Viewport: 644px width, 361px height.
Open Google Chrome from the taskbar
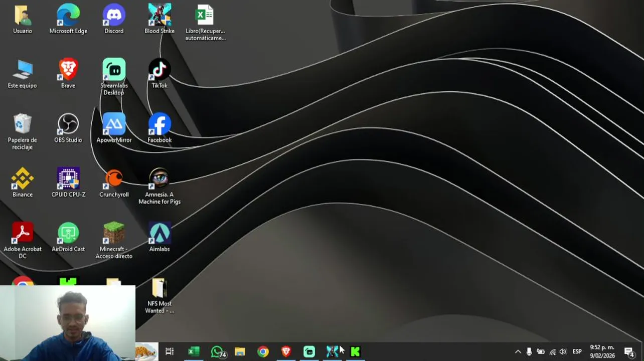coord(263,351)
